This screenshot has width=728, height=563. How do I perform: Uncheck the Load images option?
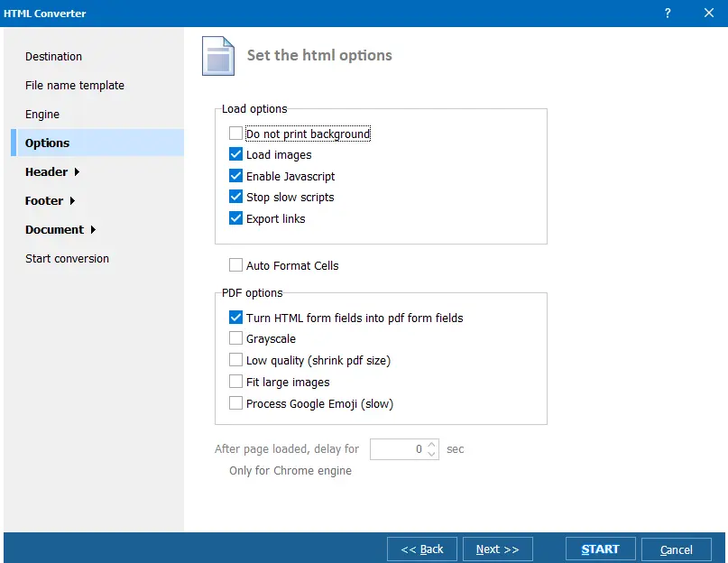click(x=235, y=154)
